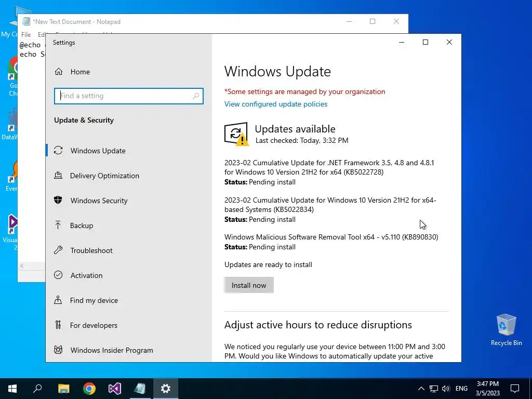Screen dimensions: 532x399
Task: Open the clock showing 3:47 PM
Action: (x=487, y=389)
